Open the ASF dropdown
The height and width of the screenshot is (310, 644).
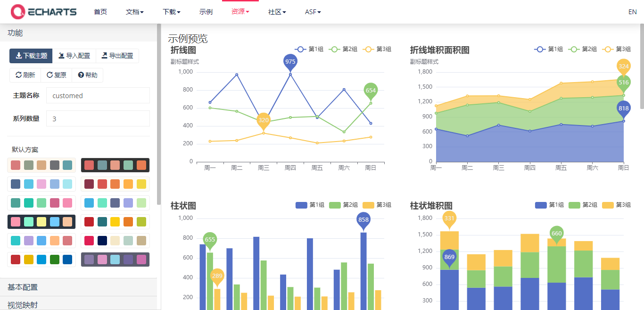coord(313,12)
